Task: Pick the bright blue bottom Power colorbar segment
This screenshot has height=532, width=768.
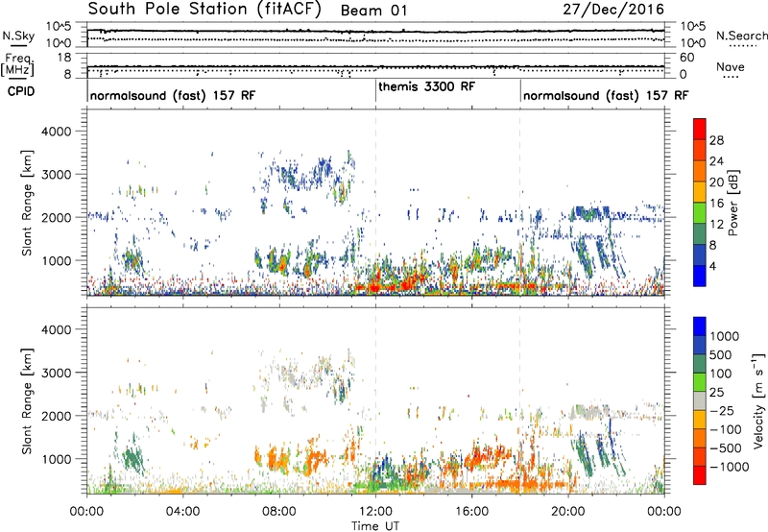Action: point(700,277)
